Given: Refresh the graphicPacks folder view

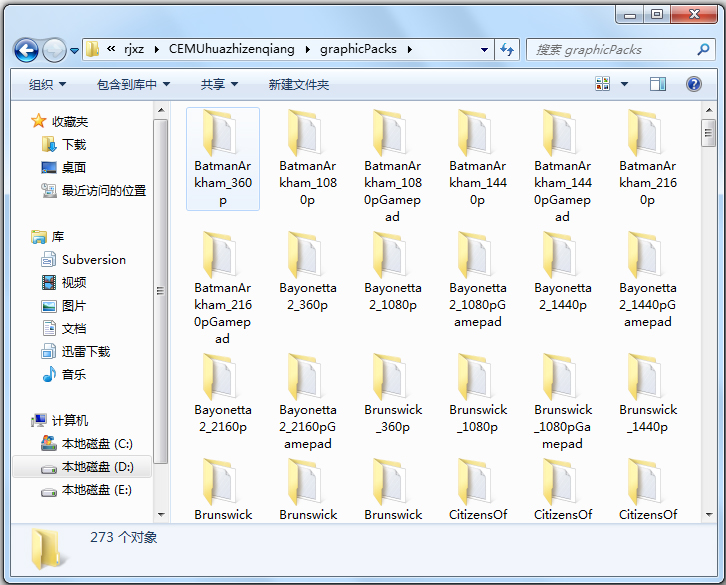Looking at the screenshot, I should 507,50.
